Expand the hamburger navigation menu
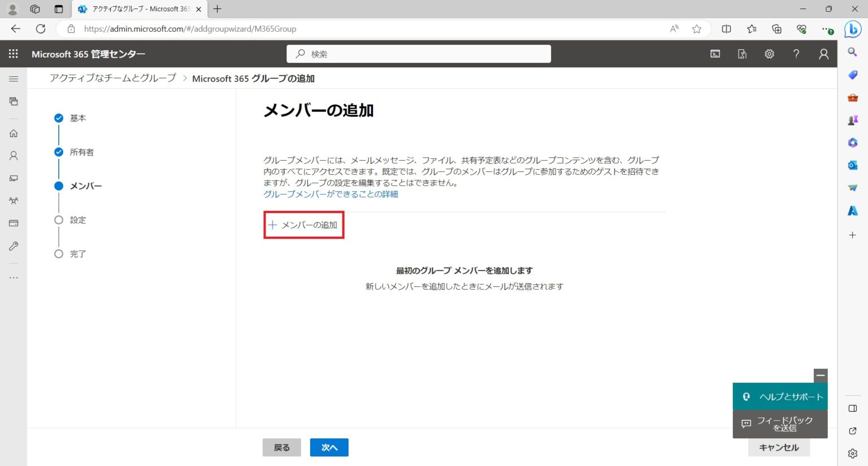The height and width of the screenshot is (466, 868). click(14, 79)
